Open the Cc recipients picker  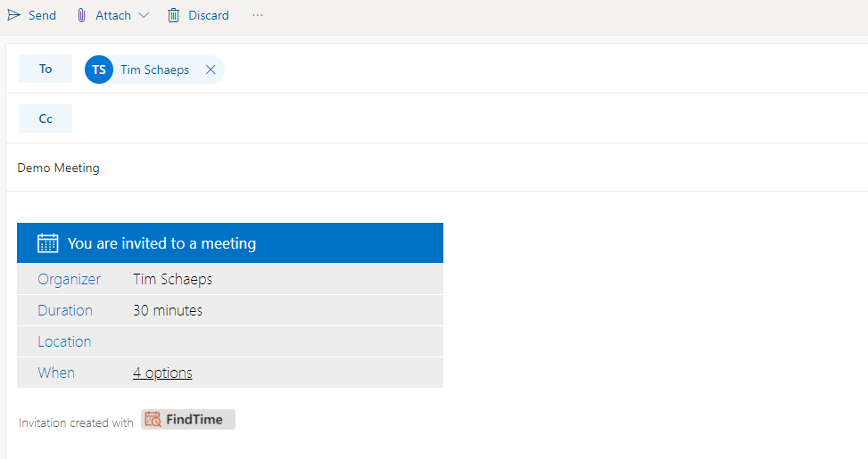45,119
